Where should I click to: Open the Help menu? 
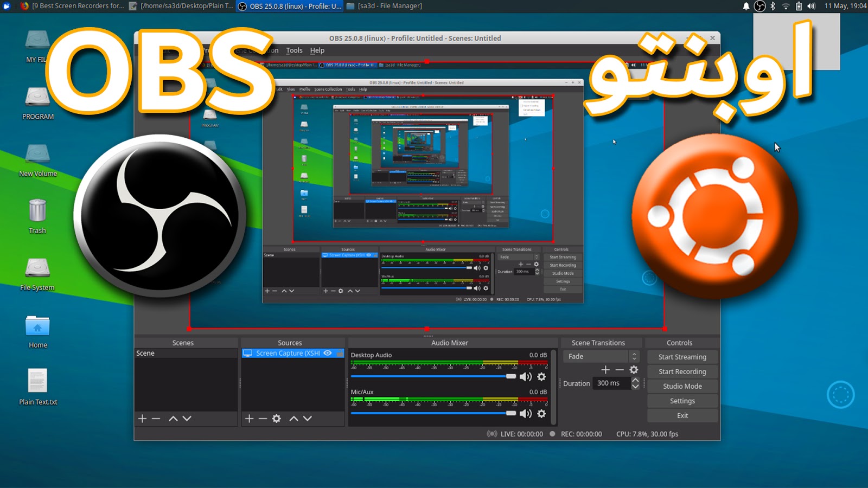coord(317,50)
